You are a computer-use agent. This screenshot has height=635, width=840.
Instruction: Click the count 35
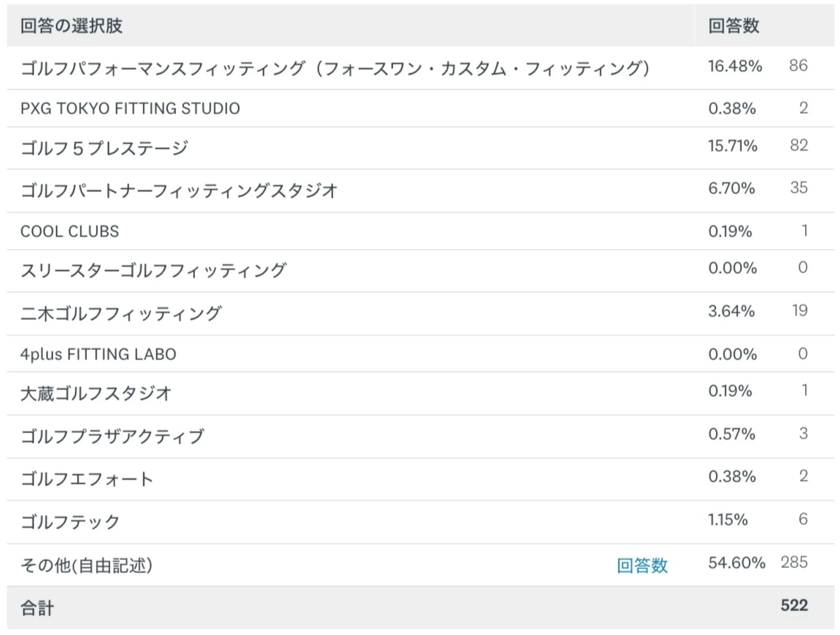[x=799, y=187]
